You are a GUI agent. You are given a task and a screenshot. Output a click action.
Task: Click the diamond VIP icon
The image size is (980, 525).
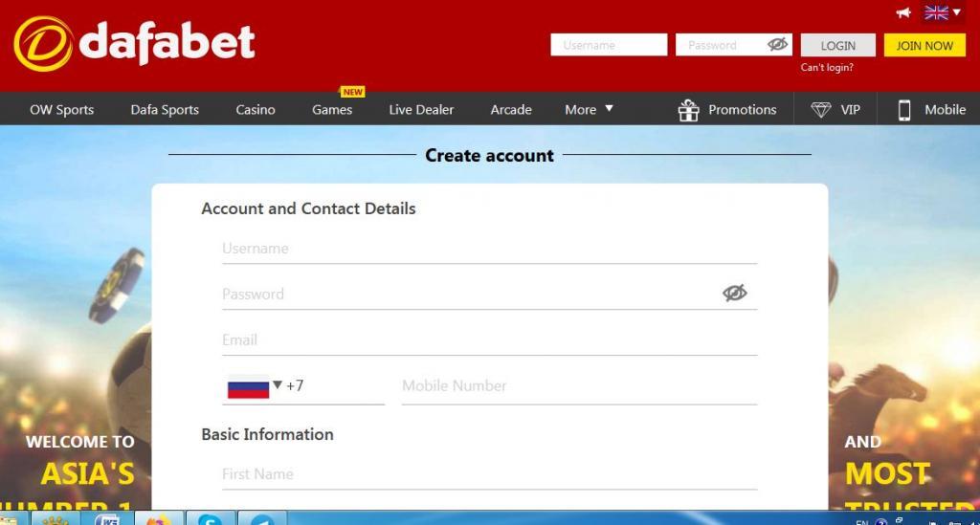click(x=820, y=110)
